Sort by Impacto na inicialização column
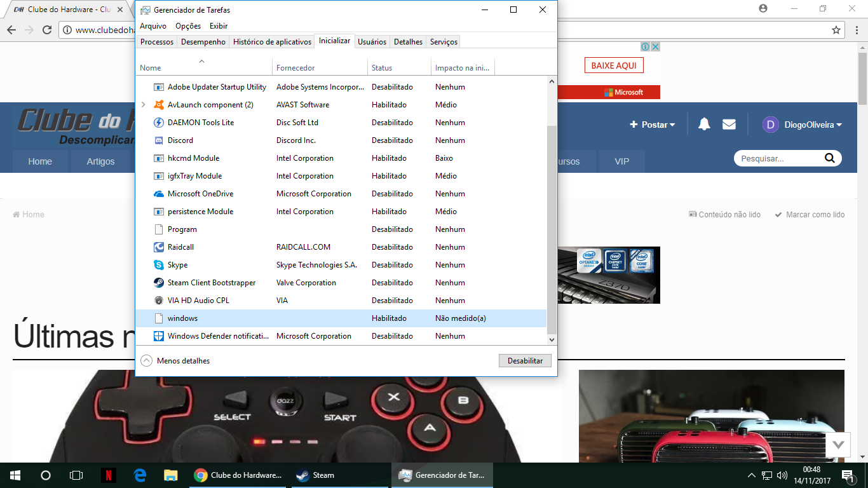 (463, 67)
